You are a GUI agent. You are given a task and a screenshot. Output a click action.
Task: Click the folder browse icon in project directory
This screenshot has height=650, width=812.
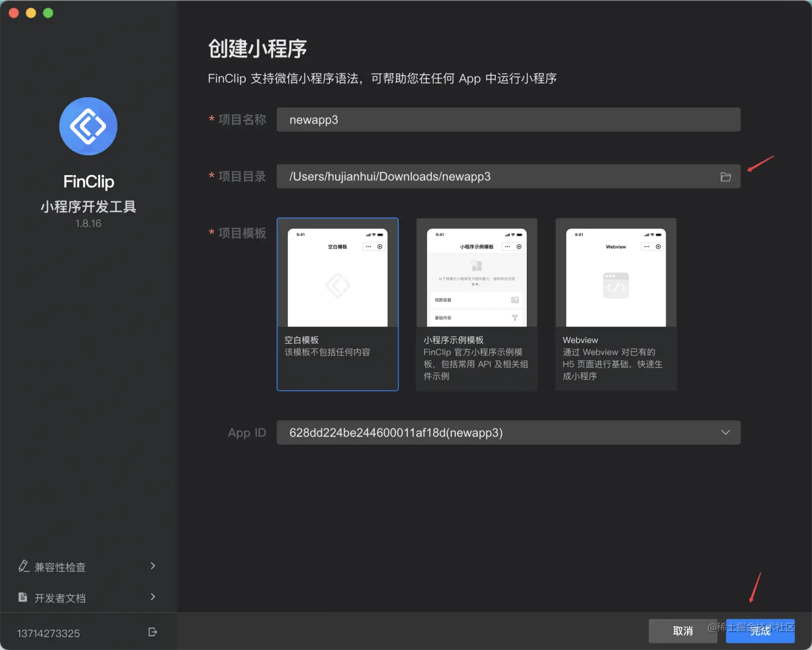click(725, 177)
